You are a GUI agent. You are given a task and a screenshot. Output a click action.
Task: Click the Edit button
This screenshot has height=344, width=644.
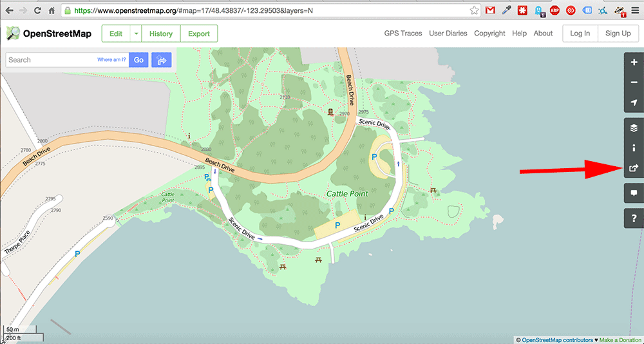click(x=116, y=33)
